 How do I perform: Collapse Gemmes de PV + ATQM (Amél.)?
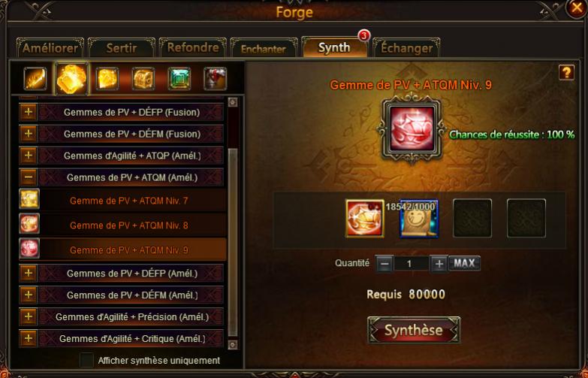pyautogui.click(x=28, y=177)
